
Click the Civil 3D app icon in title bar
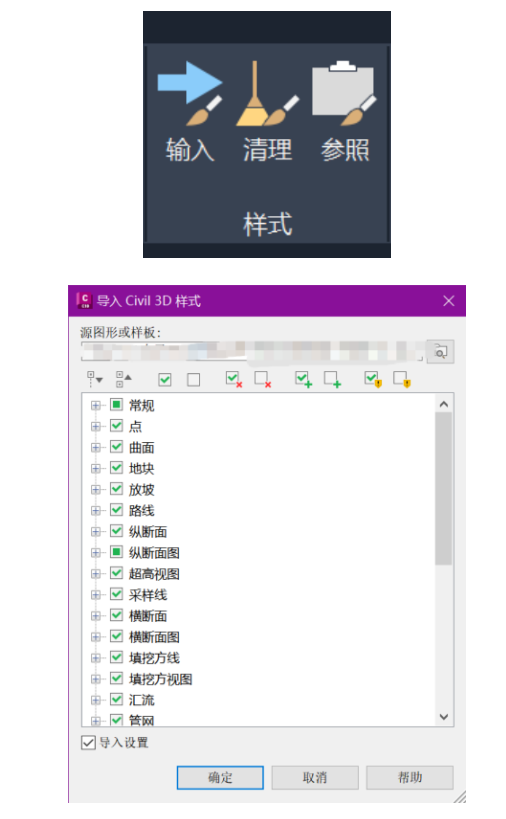click(x=85, y=300)
